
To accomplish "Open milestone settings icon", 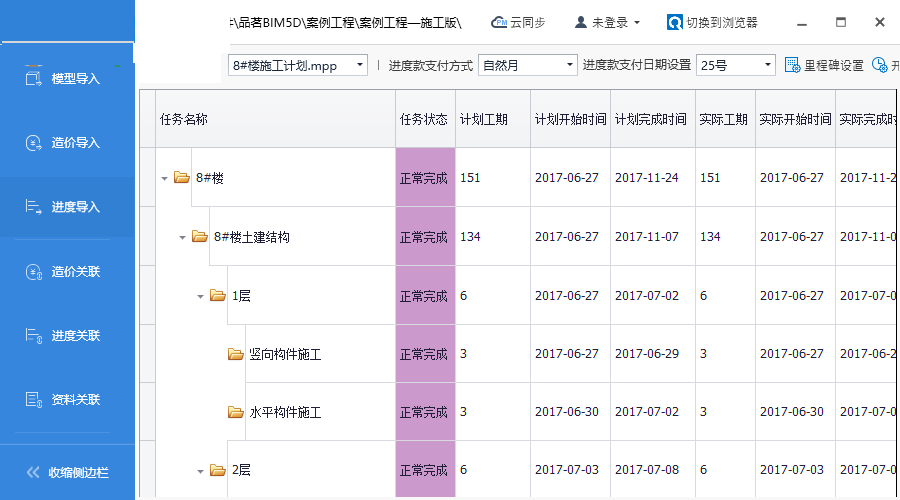I will [792, 66].
